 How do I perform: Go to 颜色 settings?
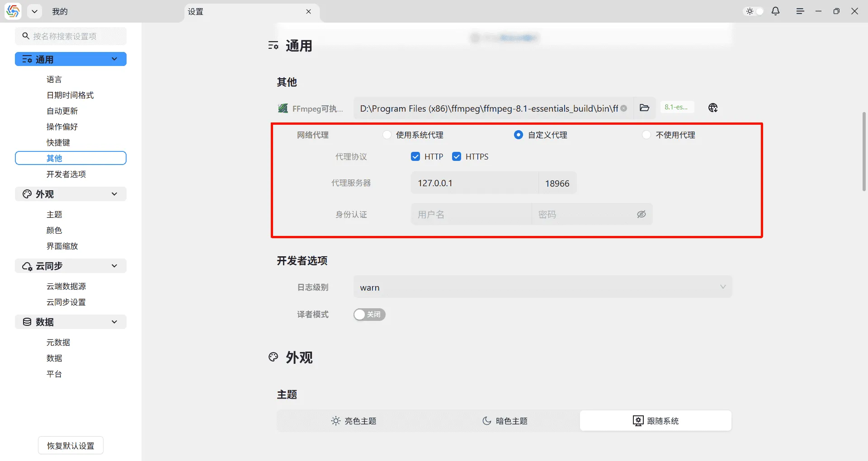[54, 230]
